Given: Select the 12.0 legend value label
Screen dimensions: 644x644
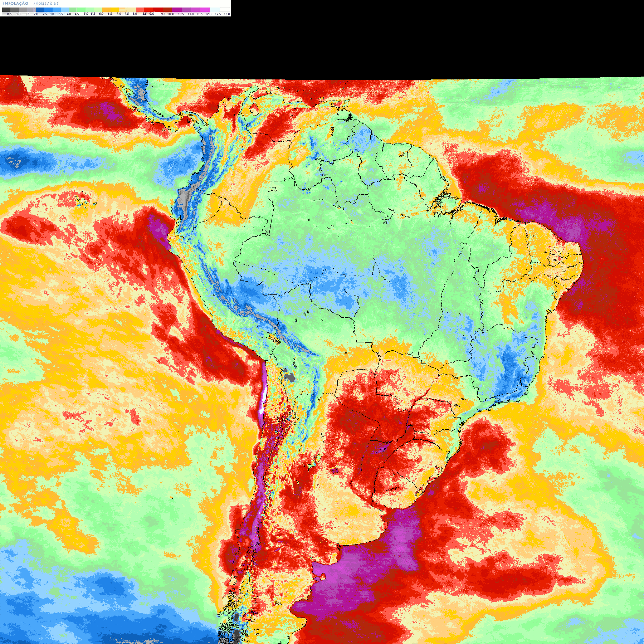Looking at the screenshot, I should coord(208,14).
